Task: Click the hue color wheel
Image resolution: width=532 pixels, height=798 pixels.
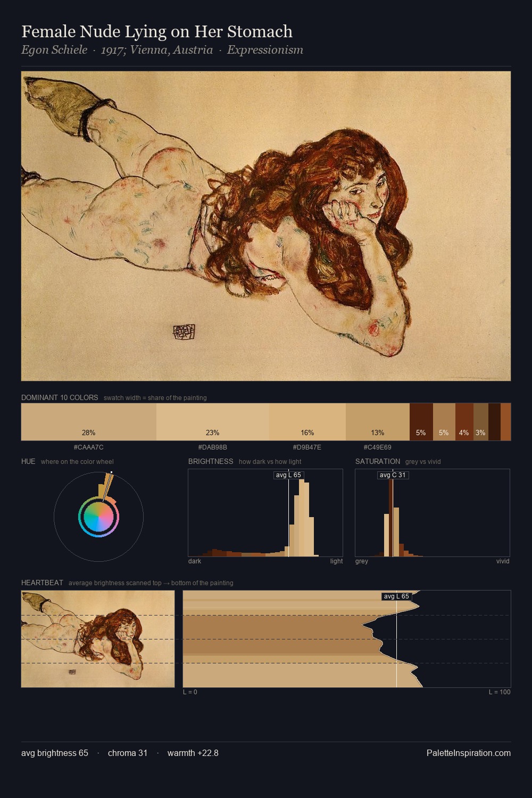Action: (98, 517)
